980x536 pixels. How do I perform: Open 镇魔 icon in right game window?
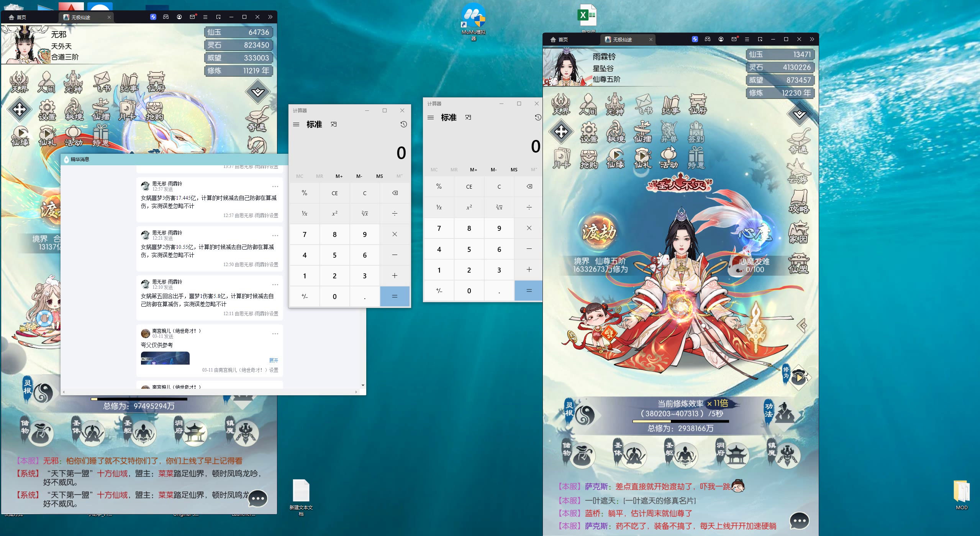point(783,455)
